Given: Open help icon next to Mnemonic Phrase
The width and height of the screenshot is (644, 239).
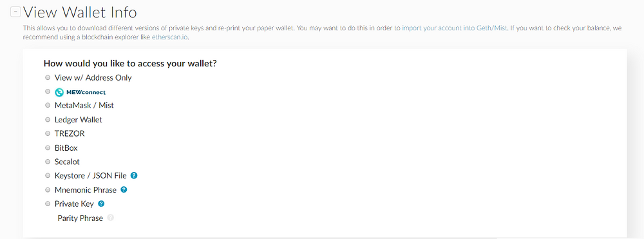Looking at the screenshot, I should [x=124, y=190].
